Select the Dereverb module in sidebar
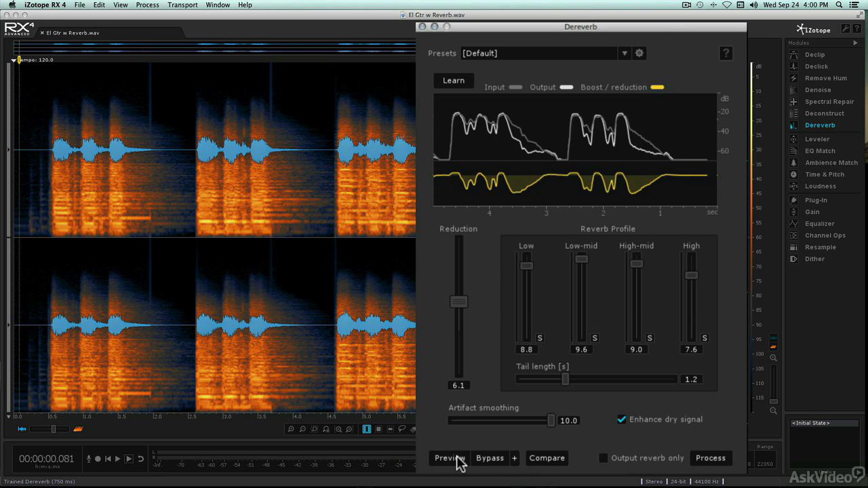 pyautogui.click(x=819, y=125)
